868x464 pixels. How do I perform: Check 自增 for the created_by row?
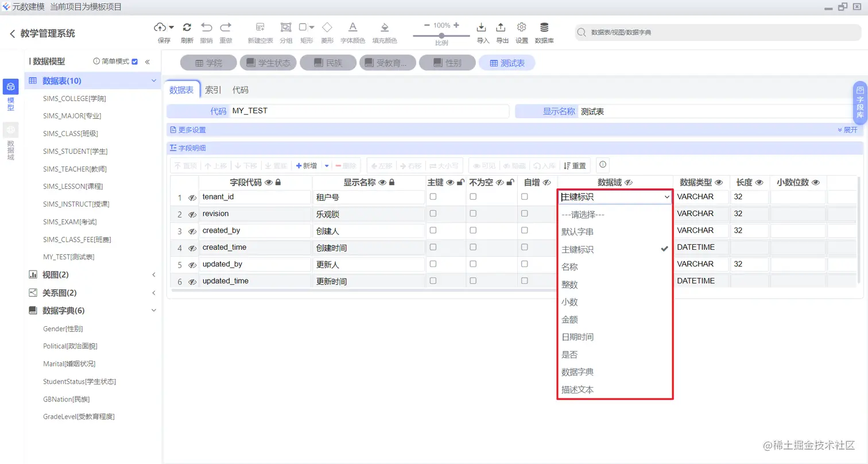[x=524, y=230]
